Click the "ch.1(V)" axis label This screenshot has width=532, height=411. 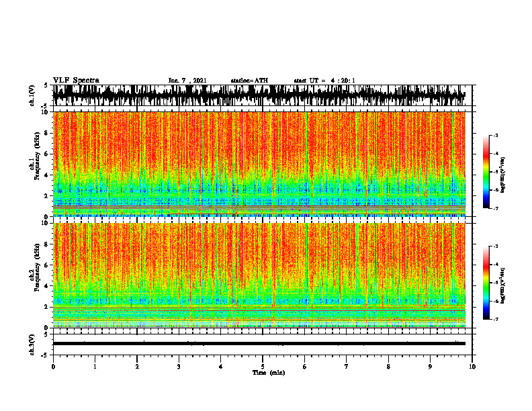click(32, 95)
